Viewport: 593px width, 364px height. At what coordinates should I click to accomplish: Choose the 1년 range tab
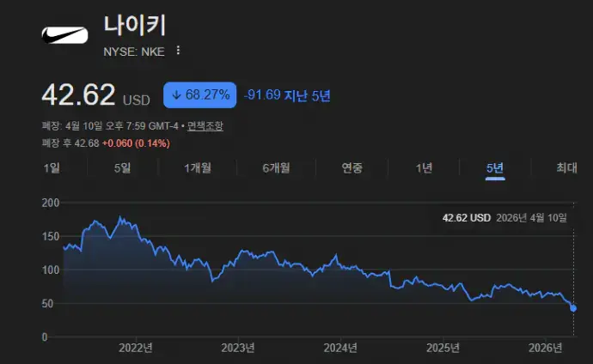[x=424, y=167]
